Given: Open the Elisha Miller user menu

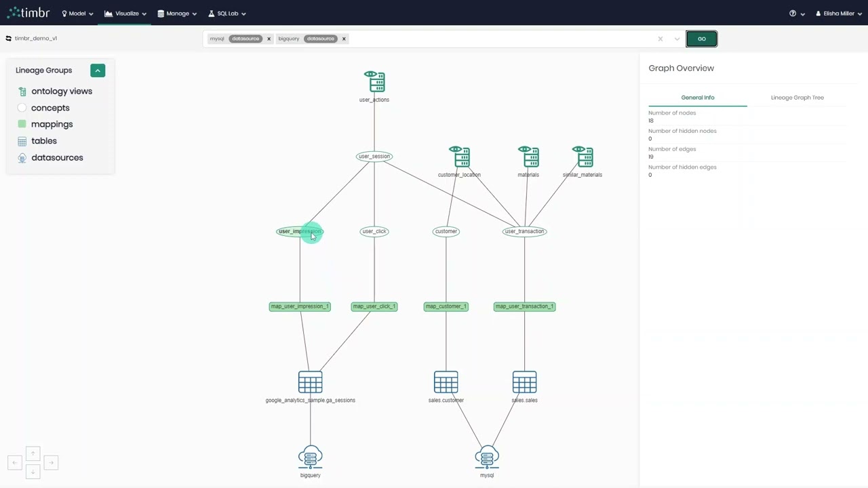Looking at the screenshot, I should [x=839, y=14].
